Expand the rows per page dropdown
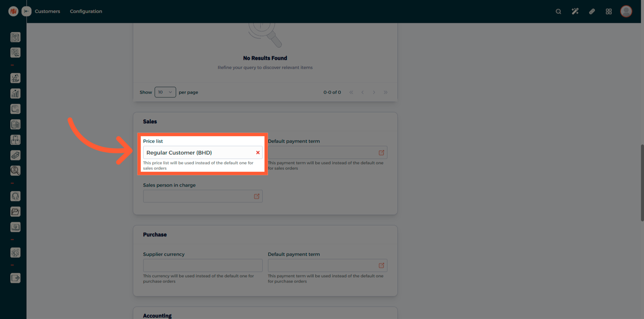Screen dimensions: 644x319 (165, 92)
